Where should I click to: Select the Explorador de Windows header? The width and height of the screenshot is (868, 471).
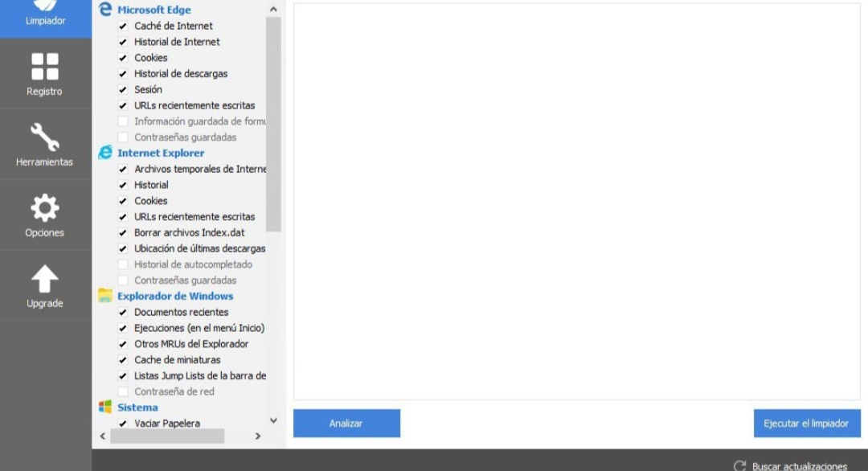click(175, 296)
